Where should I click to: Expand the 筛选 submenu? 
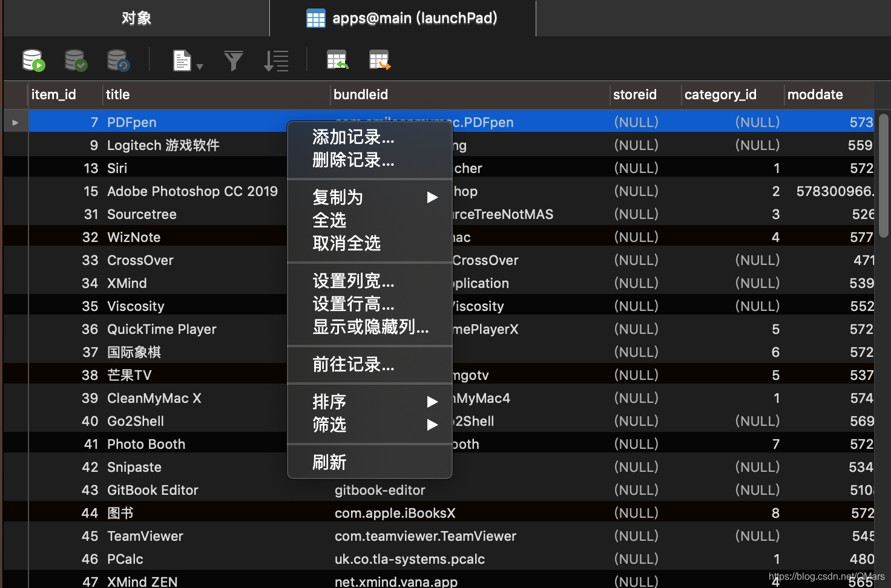(370, 425)
